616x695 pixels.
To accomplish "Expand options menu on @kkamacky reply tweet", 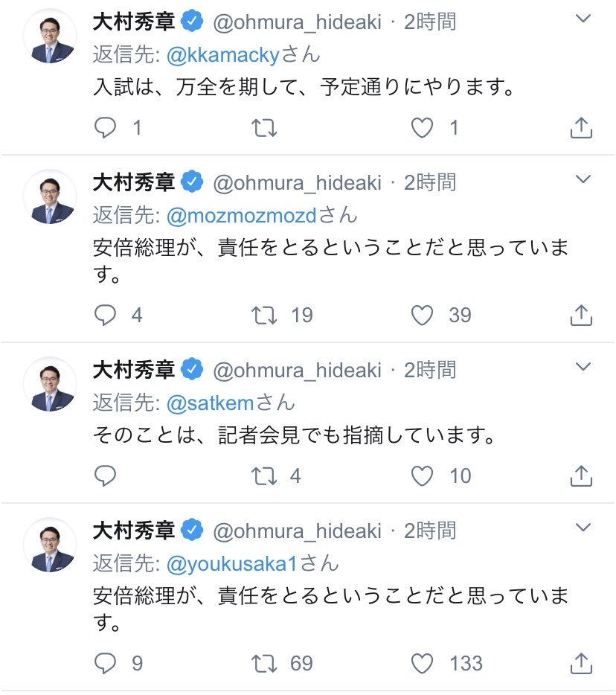I will tap(584, 18).
